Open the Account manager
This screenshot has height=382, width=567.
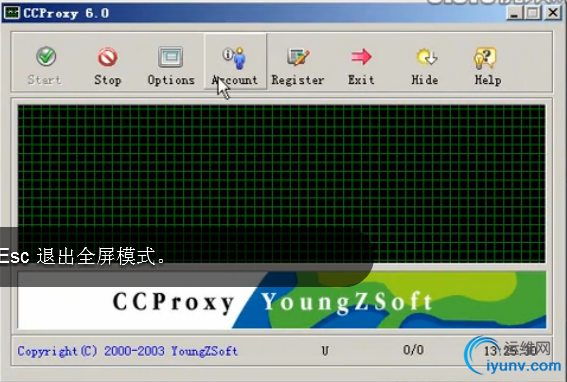click(235, 62)
